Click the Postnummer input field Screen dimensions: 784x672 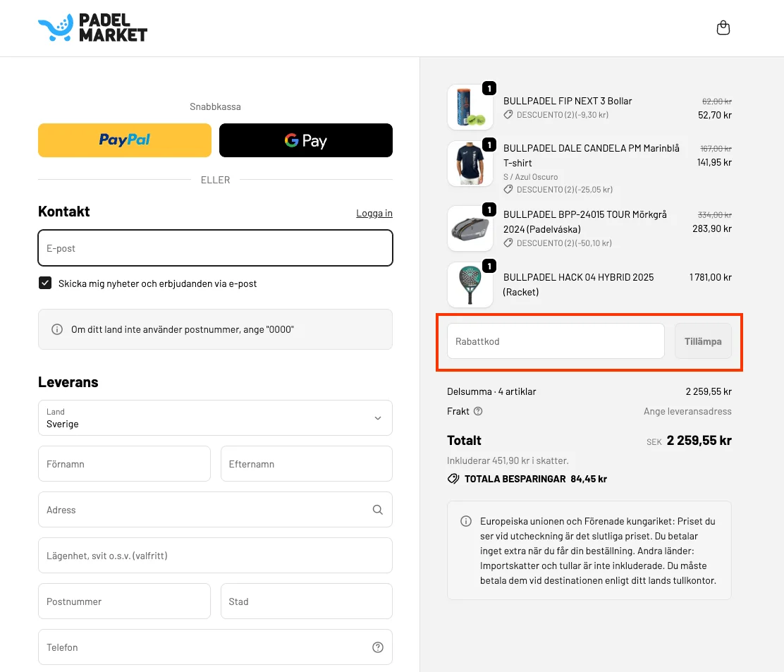pyautogui.click(x=125, y=601)
